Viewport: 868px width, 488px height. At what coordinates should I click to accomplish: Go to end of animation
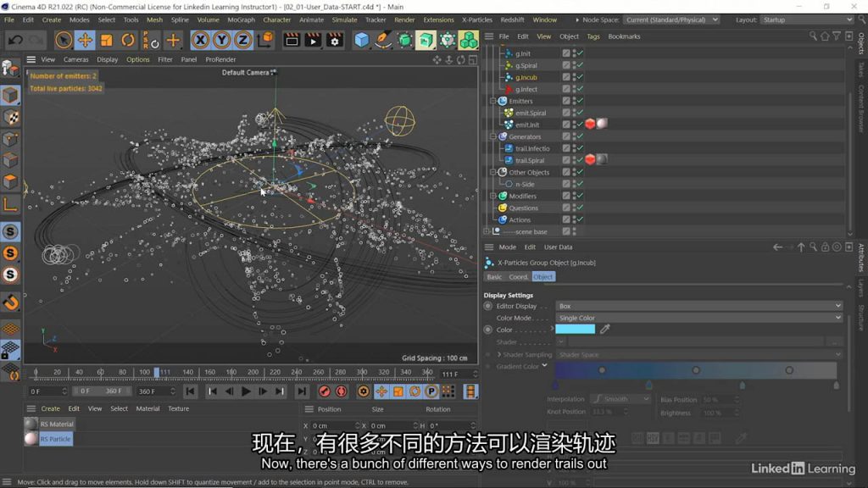pos(302,391)
